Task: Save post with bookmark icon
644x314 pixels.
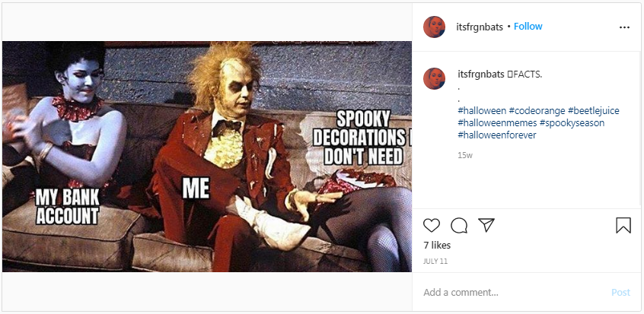Action: pos(623,225)
